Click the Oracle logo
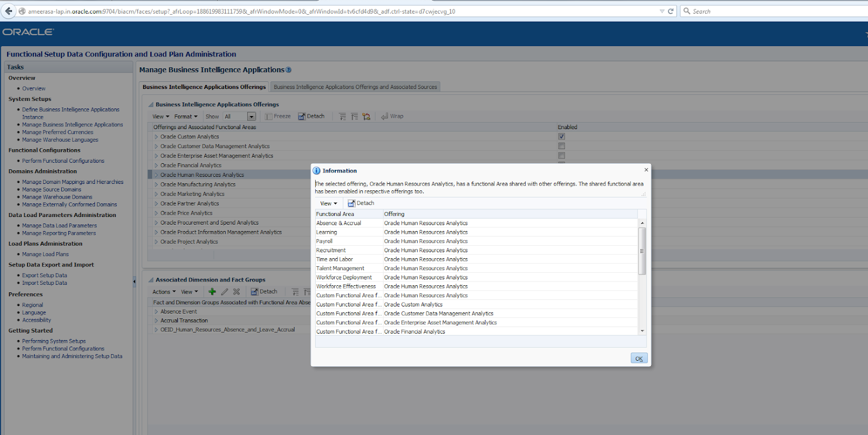Screen dimensions: 868x435 (x=28, y=32)
